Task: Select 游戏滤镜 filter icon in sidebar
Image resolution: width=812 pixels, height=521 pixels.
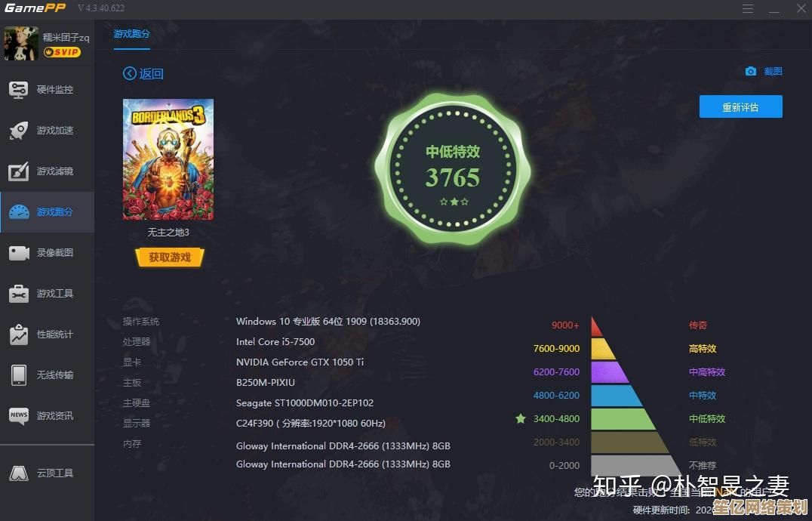Action: click(x=19, y=171)
